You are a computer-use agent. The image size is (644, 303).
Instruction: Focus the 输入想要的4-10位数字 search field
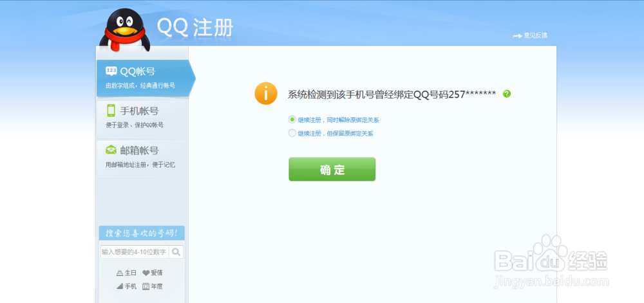pyautogui.click(x=135, y=252)
